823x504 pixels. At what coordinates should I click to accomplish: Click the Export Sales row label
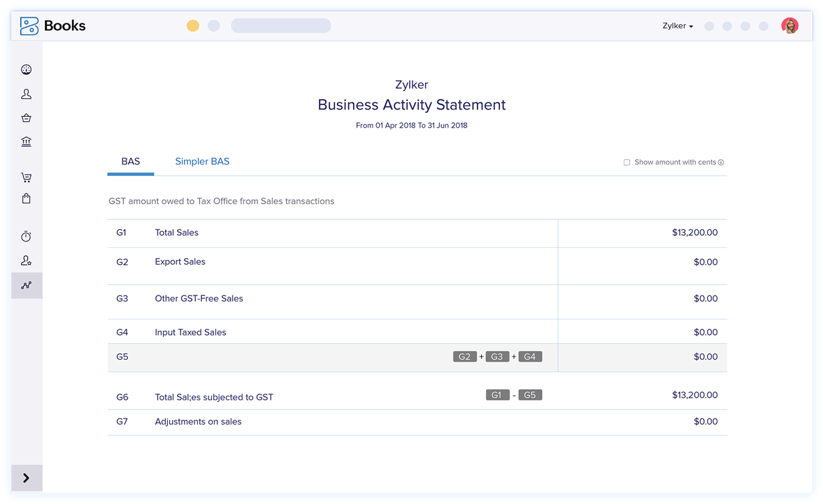pyautogui.click(x=180, y=261)
